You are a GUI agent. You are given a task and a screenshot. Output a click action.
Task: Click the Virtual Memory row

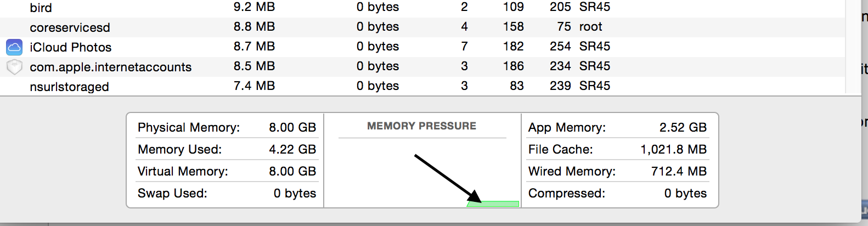(227, 171)
